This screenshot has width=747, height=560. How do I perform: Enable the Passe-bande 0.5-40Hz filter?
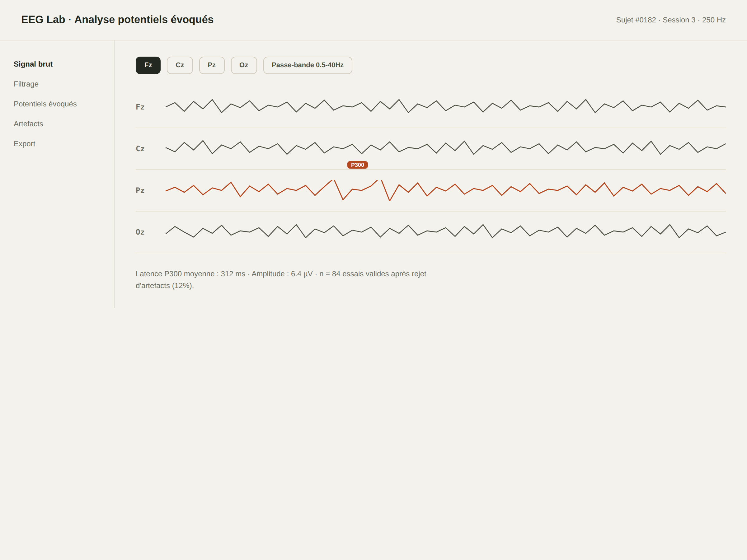pos(308,65)
